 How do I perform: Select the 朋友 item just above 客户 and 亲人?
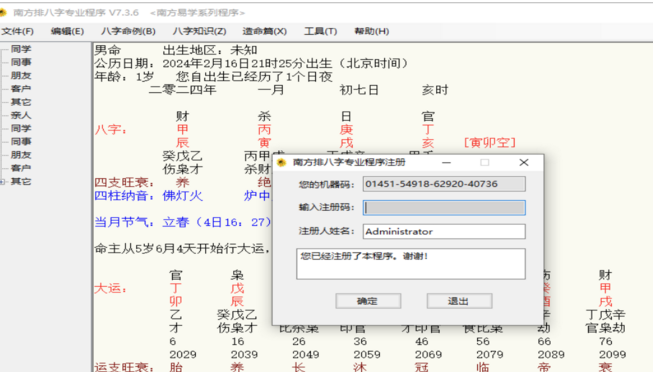click(21, 75)
